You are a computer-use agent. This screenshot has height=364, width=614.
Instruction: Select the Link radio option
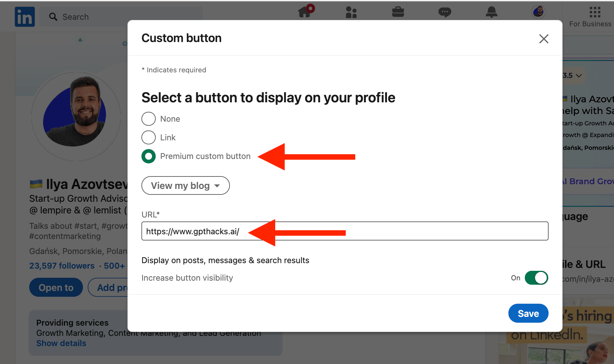(x=148, y=137)
